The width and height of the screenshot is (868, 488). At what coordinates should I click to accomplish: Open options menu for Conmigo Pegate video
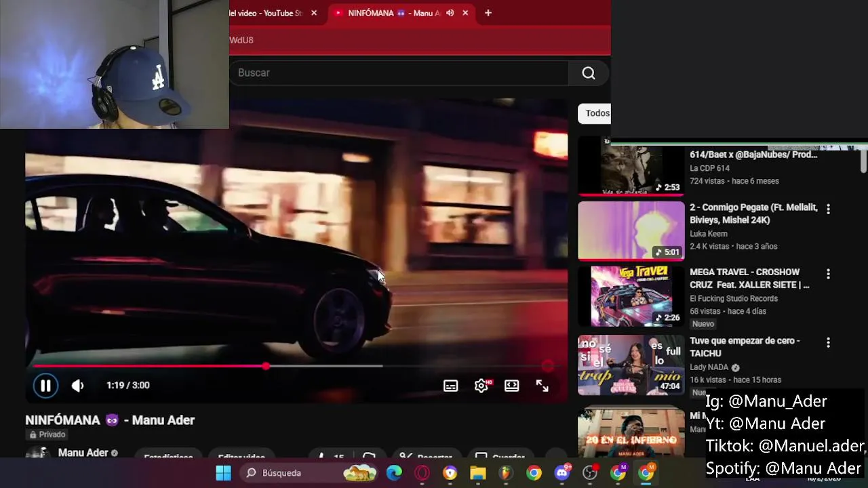click(828, 209)
